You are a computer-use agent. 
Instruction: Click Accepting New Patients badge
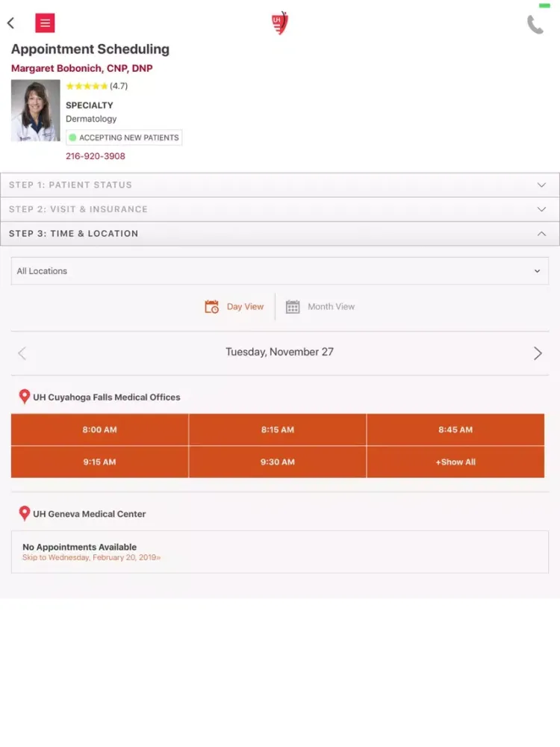click(x=124, y=137)
